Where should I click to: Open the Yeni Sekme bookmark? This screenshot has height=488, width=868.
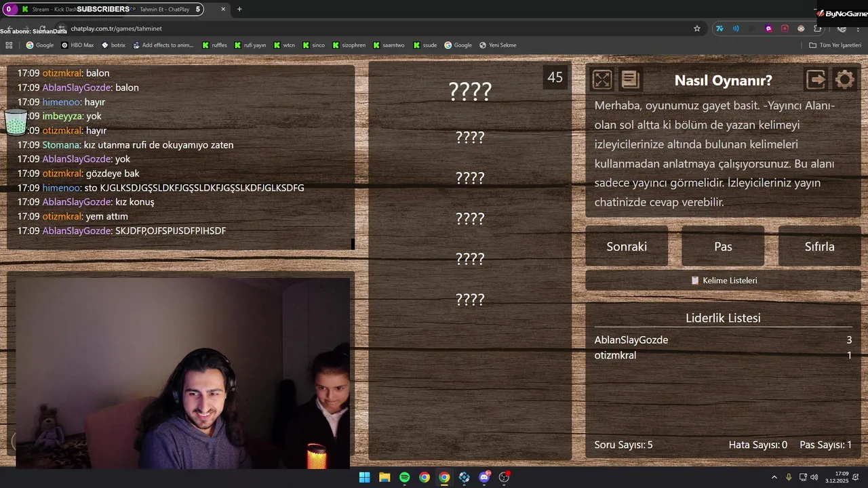pos(498,45)
